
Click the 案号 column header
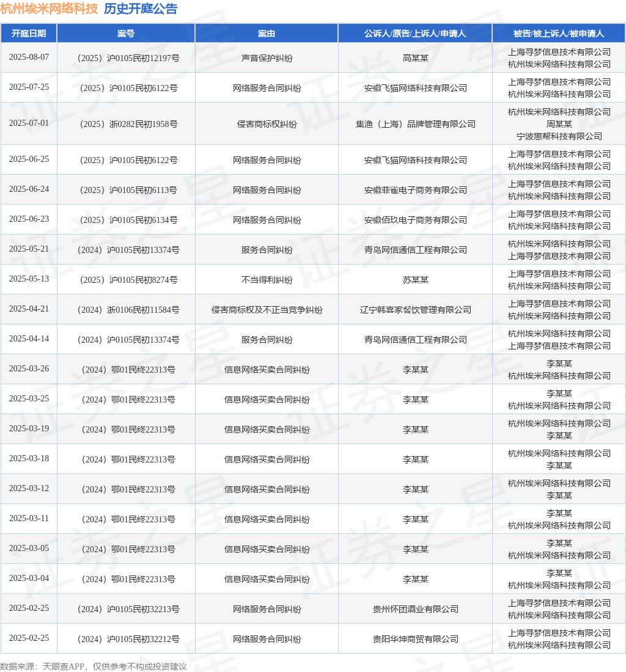pyautogui.click(x=126, y=34)
